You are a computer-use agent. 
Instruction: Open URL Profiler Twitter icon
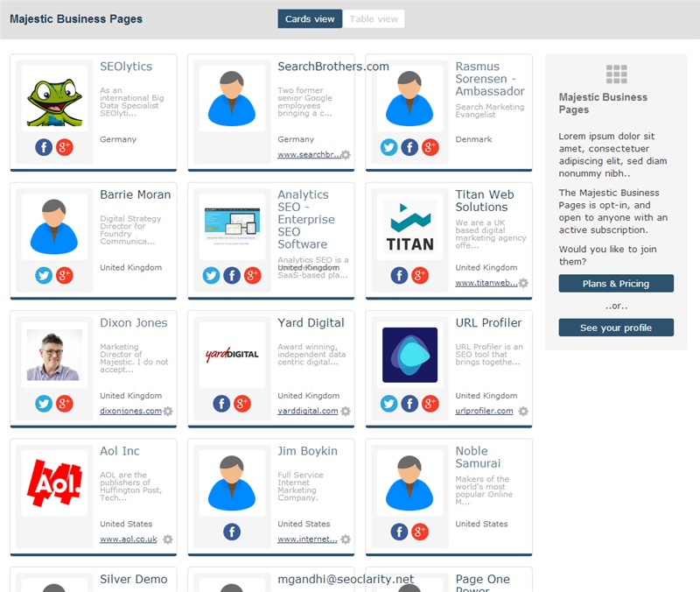click(x=388, y=404)
